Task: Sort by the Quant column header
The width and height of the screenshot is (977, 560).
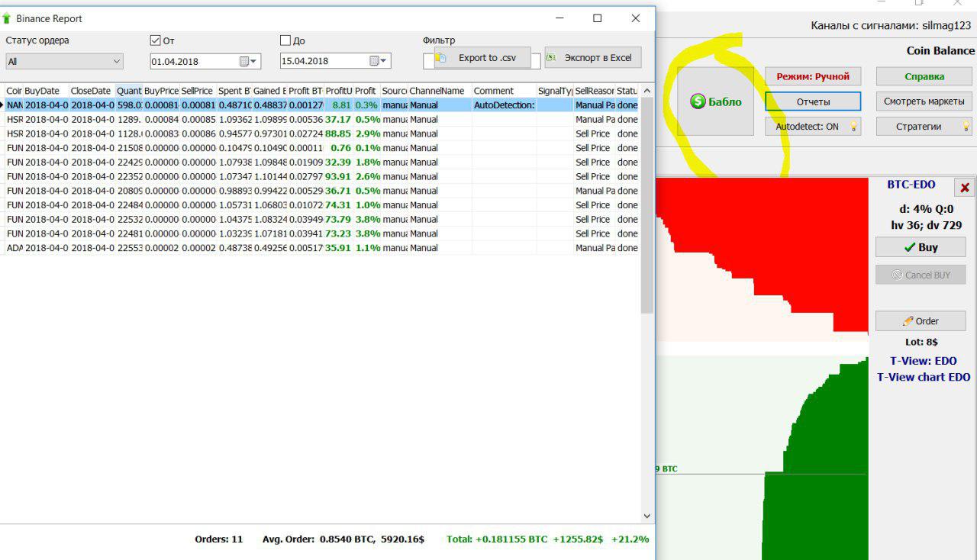Action: tap(129, 91)
